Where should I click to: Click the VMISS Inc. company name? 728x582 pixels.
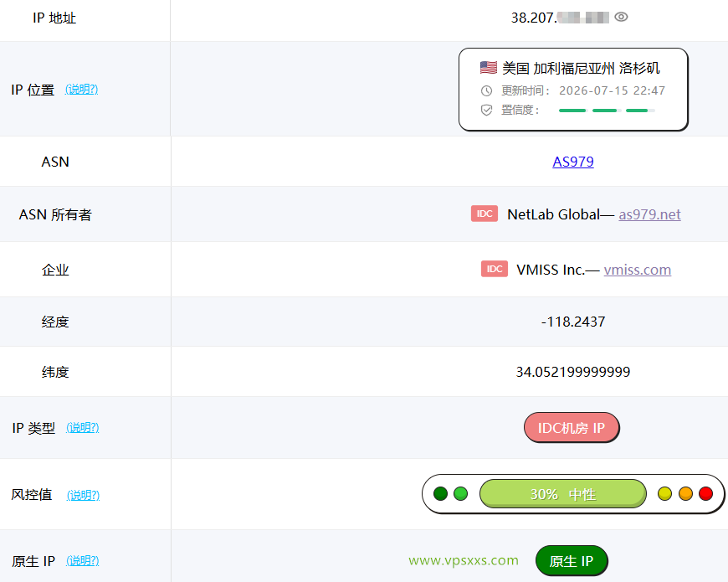pos(550,270)
